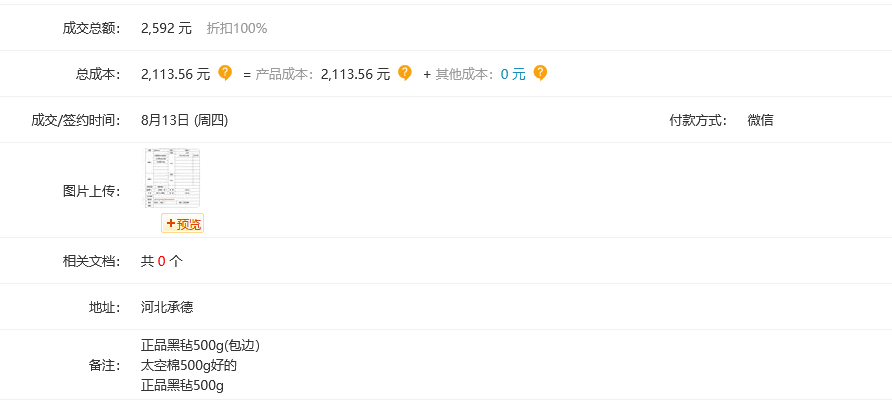Click help icon next to 其他成本 0 元
The height and width of the screenshot is (407, 892).
540,73
